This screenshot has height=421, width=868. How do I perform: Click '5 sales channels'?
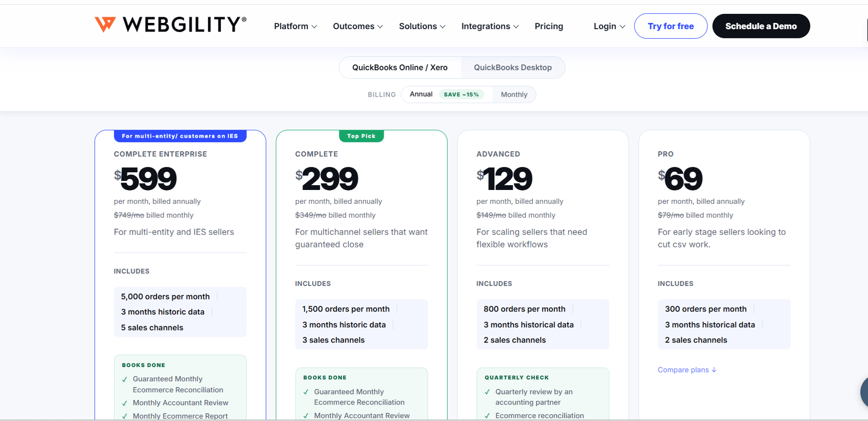(152, 328)
